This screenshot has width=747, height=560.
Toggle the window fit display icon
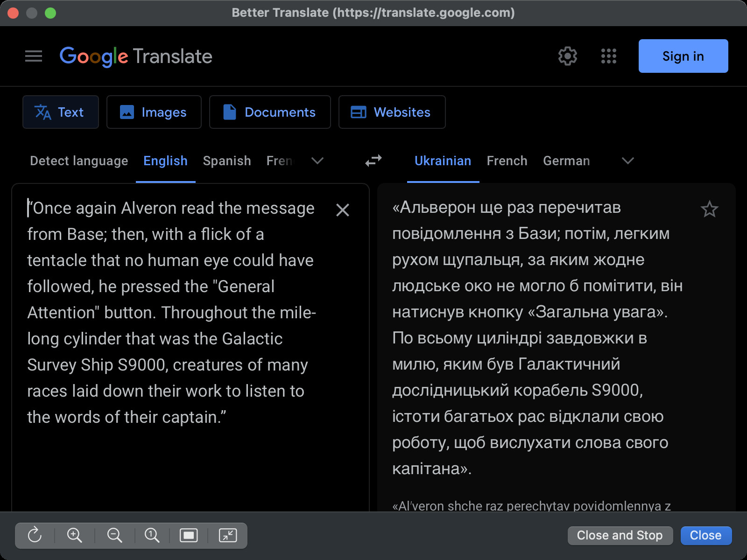189,535
